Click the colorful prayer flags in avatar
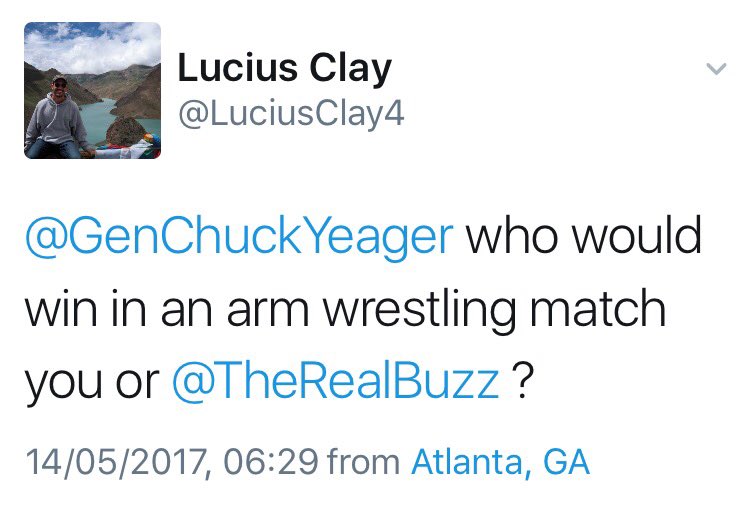750x505 pixels. (x=129, y=148)
